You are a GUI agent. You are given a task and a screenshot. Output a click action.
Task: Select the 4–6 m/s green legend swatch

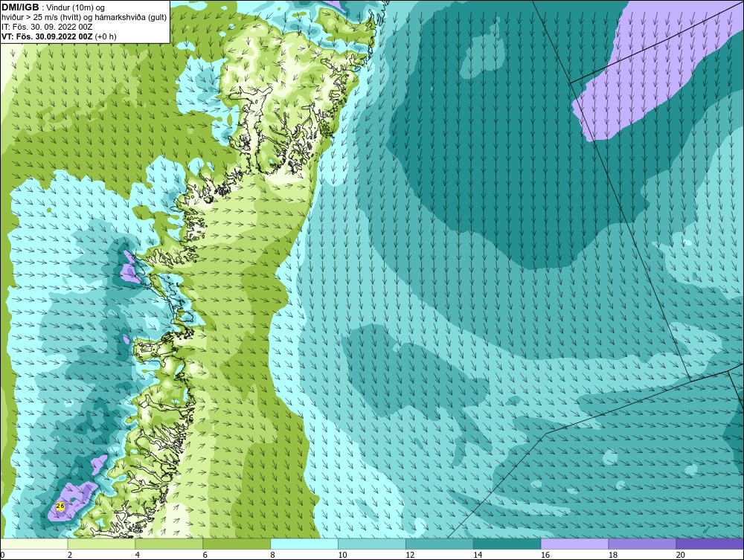169,544
